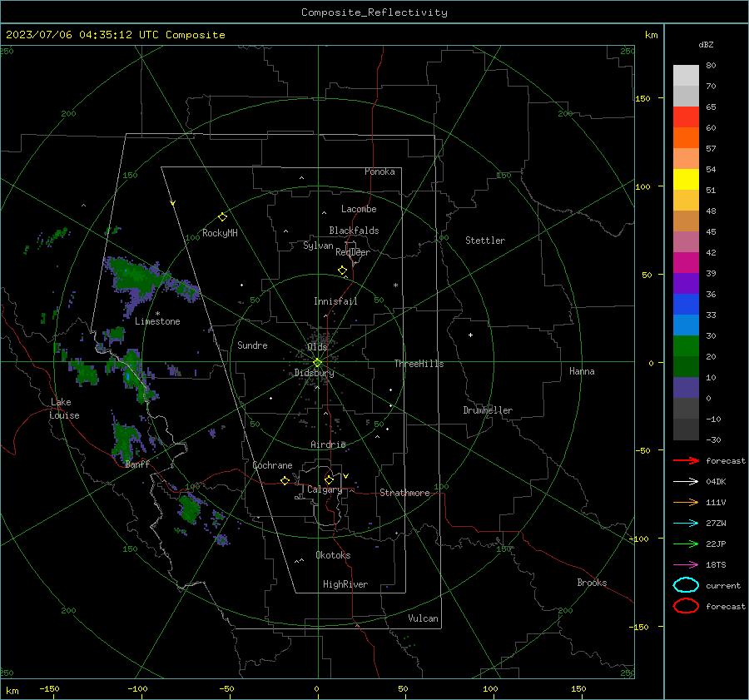Viewport: 749px width, 700px height.
Task: Click the Lake Louise label
Action: 64,409
